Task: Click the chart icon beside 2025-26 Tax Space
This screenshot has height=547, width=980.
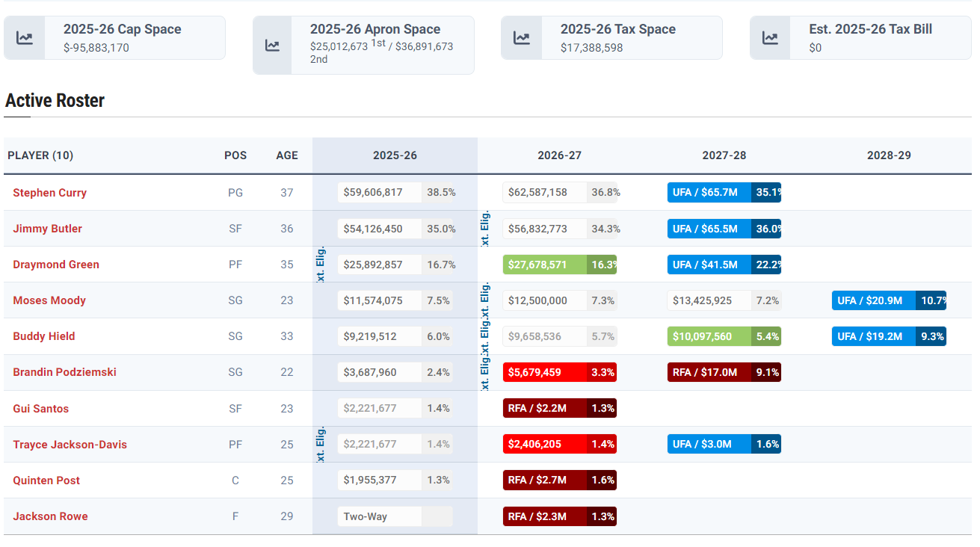Action: coord(521,38)
